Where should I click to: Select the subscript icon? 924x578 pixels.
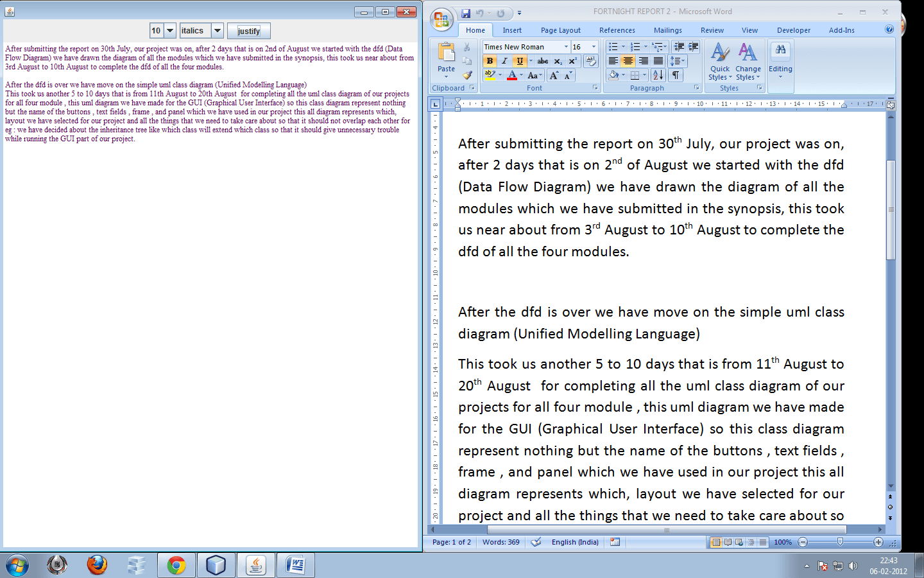(x=558, y=61)
